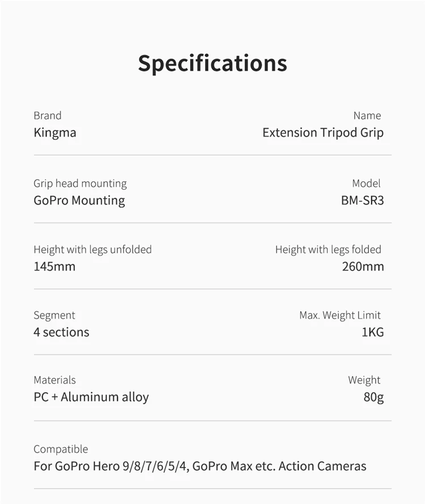The image size is (425, 504).
Task: Select the 4 sections value
Action: pyautogui.click(x=61, y=332)
